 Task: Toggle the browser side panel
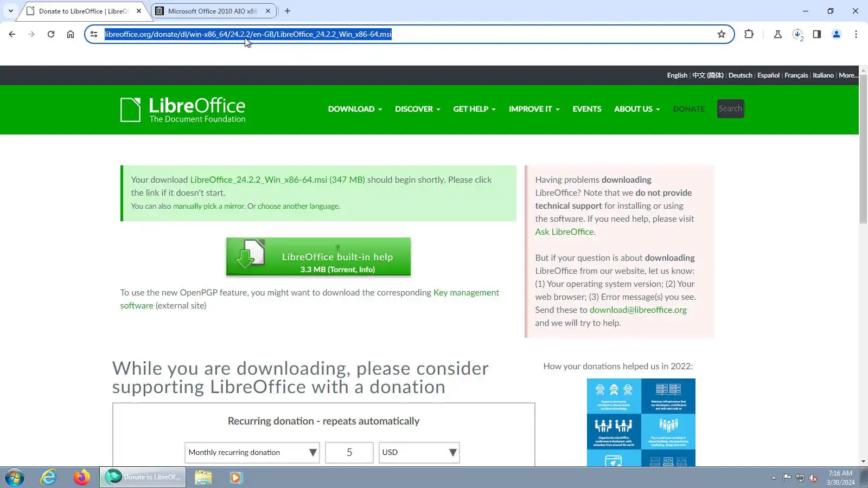817,34
